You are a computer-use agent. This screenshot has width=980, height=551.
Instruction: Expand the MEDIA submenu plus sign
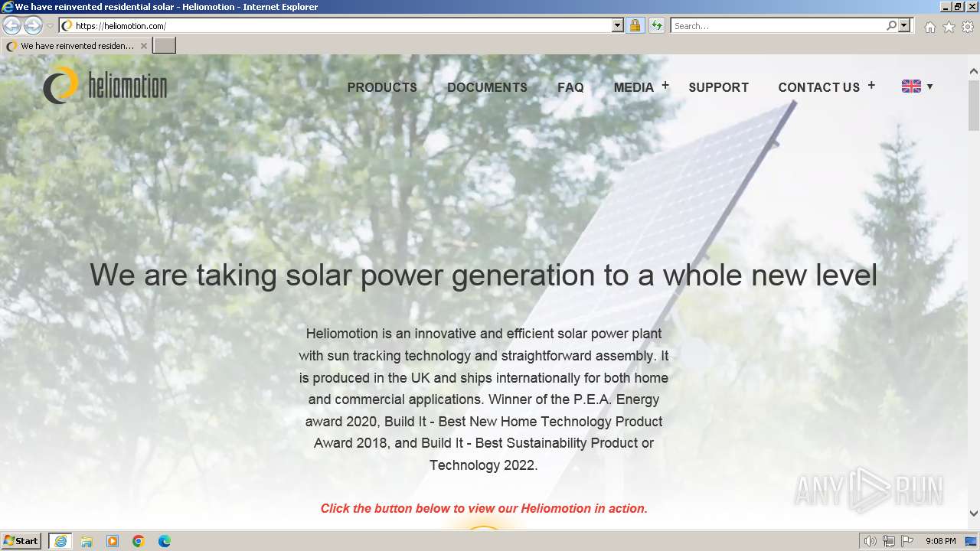tap(665, 86)
